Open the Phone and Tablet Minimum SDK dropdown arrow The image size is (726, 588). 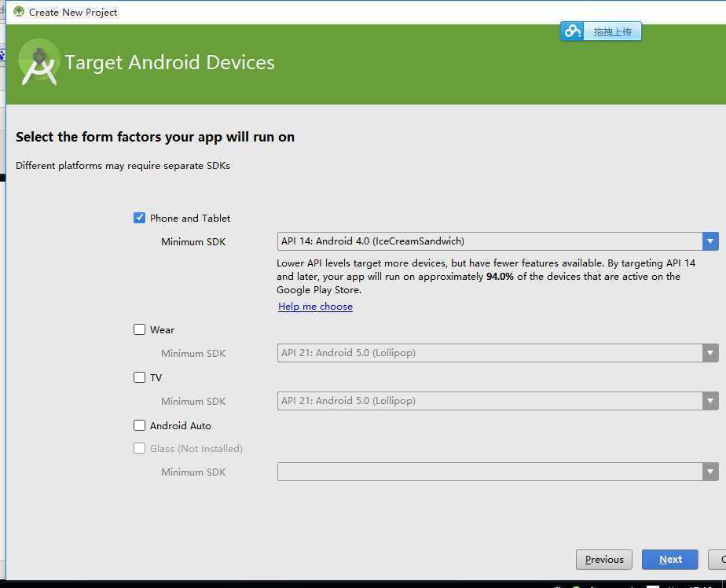tap(710, 241)
